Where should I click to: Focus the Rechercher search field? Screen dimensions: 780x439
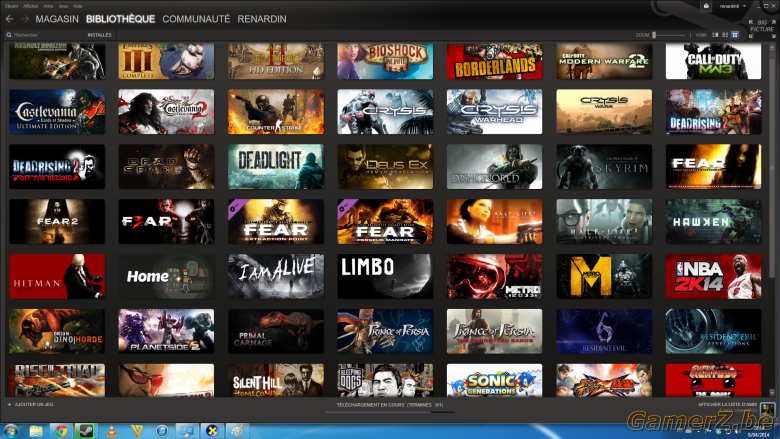click(x=46, y=35)
